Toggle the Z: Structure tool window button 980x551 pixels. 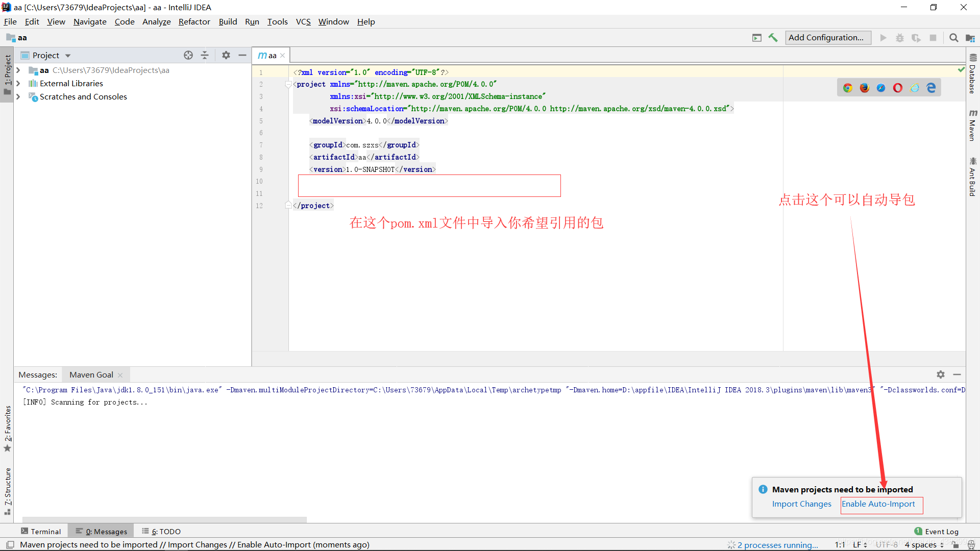tap(7, 491)
